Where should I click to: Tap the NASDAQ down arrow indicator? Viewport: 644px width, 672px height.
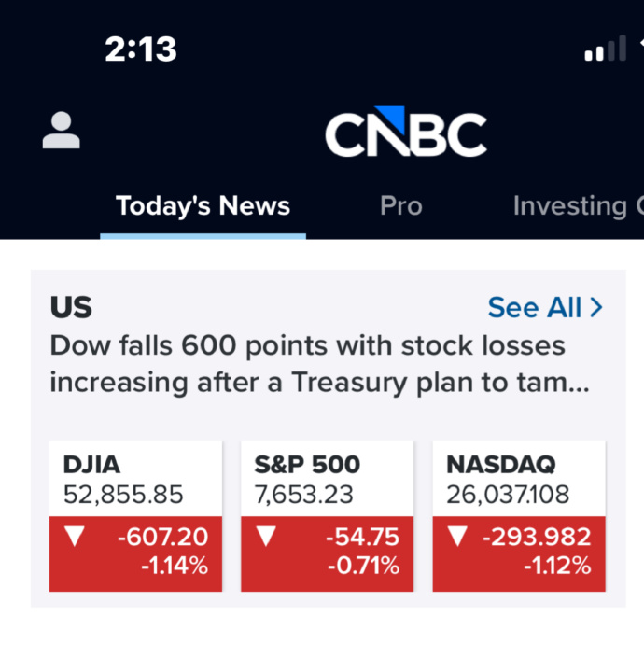point(457,536)
